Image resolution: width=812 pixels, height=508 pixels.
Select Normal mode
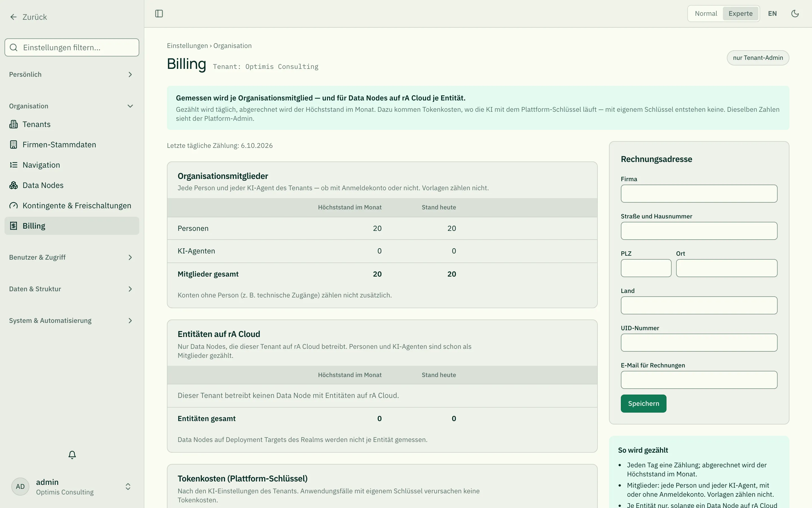pyautogui.click(x=706, y=14)
